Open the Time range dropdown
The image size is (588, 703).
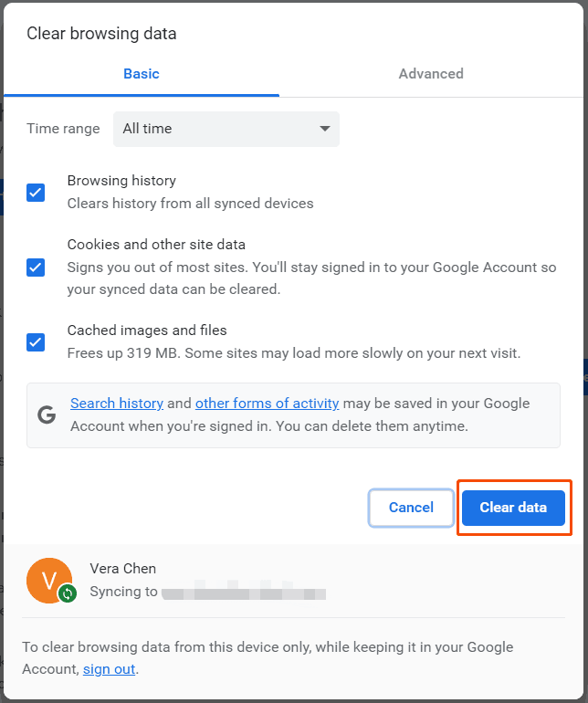(226, 129)
